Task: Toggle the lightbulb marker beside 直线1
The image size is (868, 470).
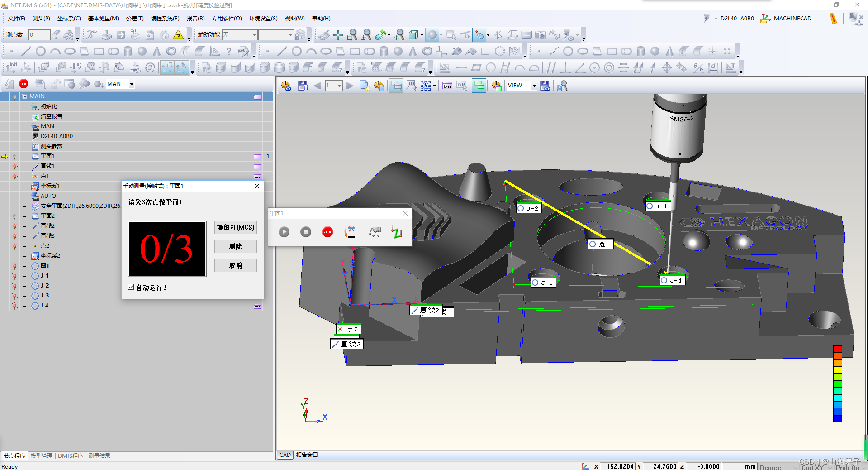Action: [14, 167]
